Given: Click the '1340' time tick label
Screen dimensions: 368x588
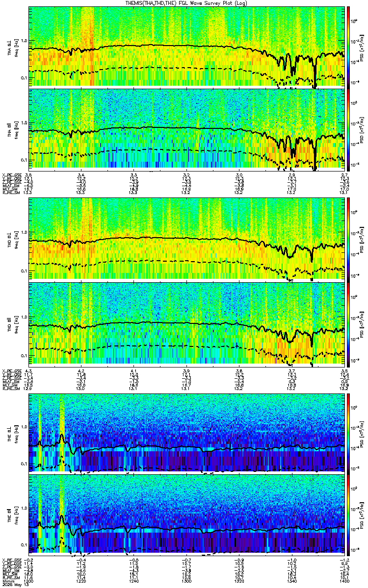Looking at the screenshot, I should [292, 580].
